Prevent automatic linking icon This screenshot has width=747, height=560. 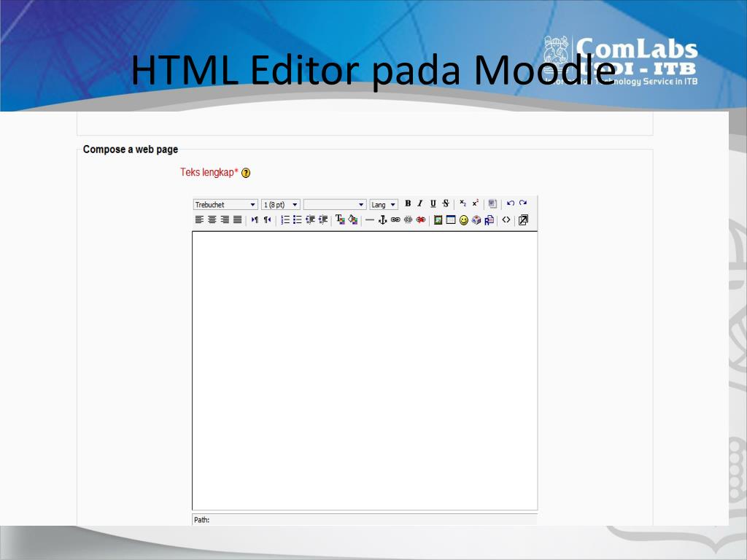pos(421,219)
